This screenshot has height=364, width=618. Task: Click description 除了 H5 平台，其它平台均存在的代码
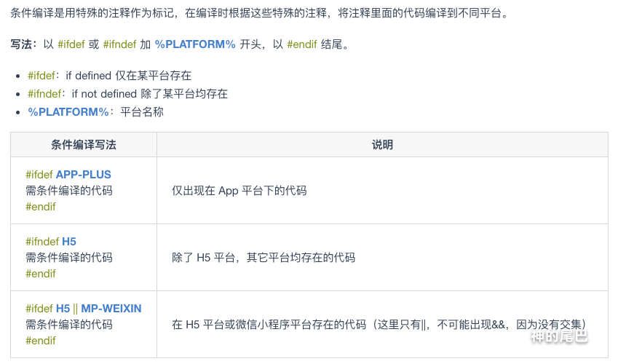click(x=264, y=258)
